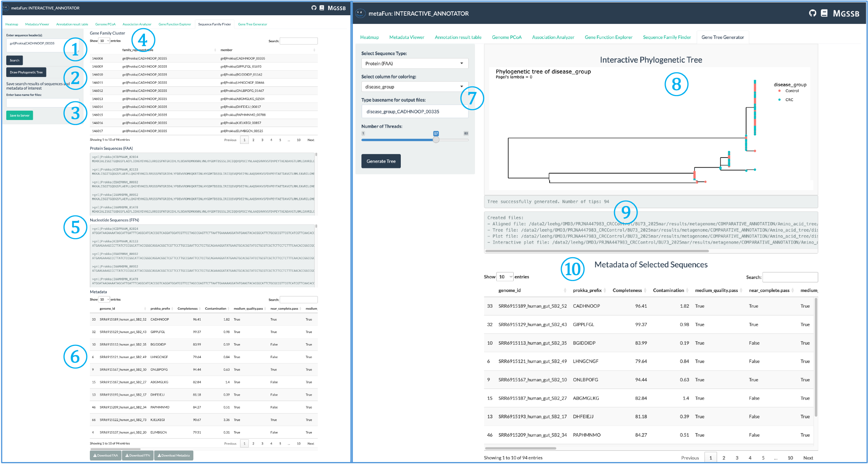Switch to Heatmap tab in left panel

12,24
